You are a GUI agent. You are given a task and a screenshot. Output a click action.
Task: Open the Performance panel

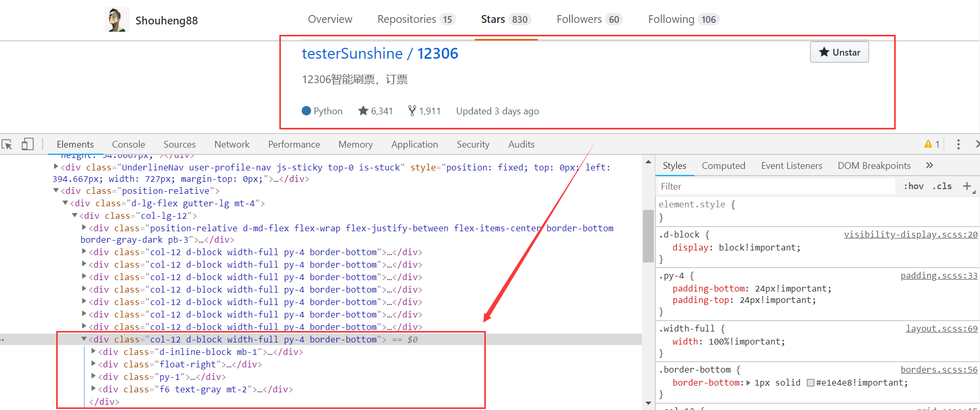tap(294, 144)
